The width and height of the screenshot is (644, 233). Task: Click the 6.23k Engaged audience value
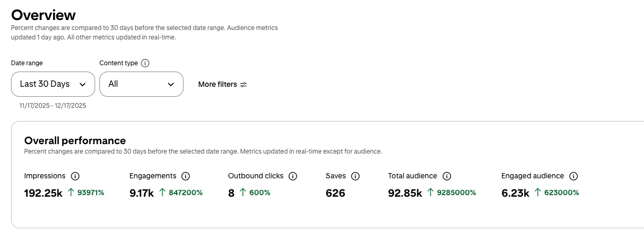tap(515, 193)
